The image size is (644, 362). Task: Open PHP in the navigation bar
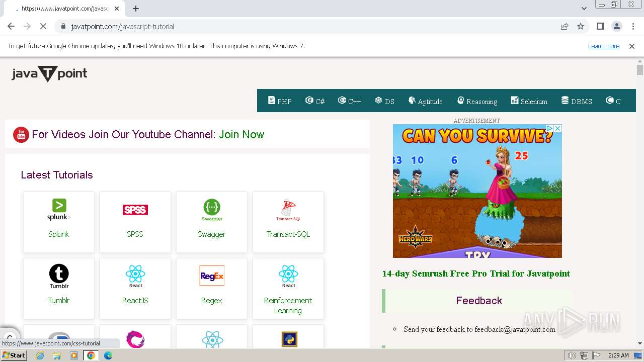click(280, 101)
